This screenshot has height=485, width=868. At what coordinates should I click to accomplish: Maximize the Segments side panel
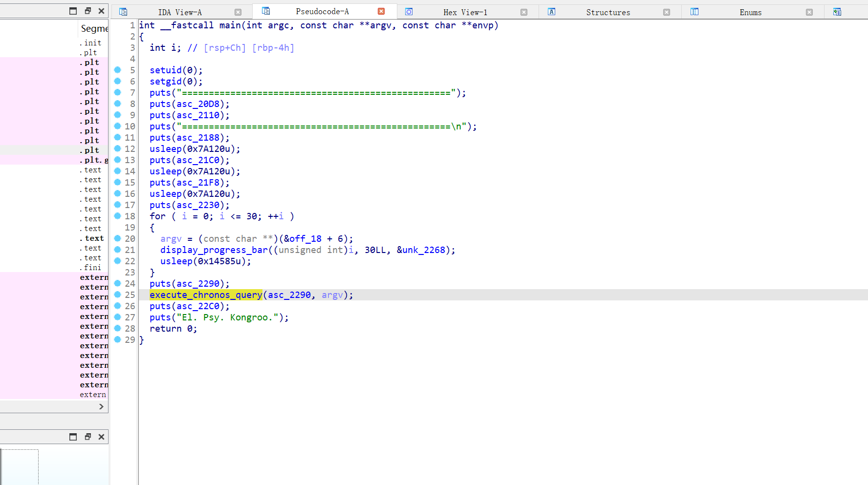(x=73, y=11)
